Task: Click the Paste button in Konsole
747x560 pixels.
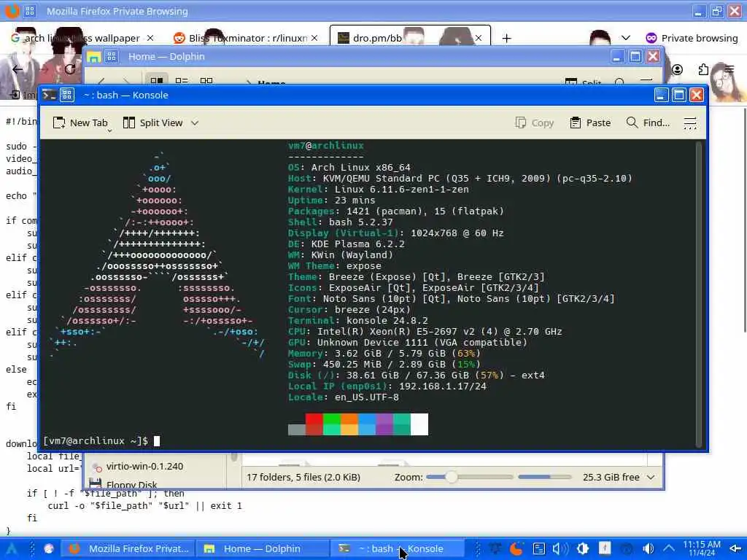Action: [x=590, y=122]
